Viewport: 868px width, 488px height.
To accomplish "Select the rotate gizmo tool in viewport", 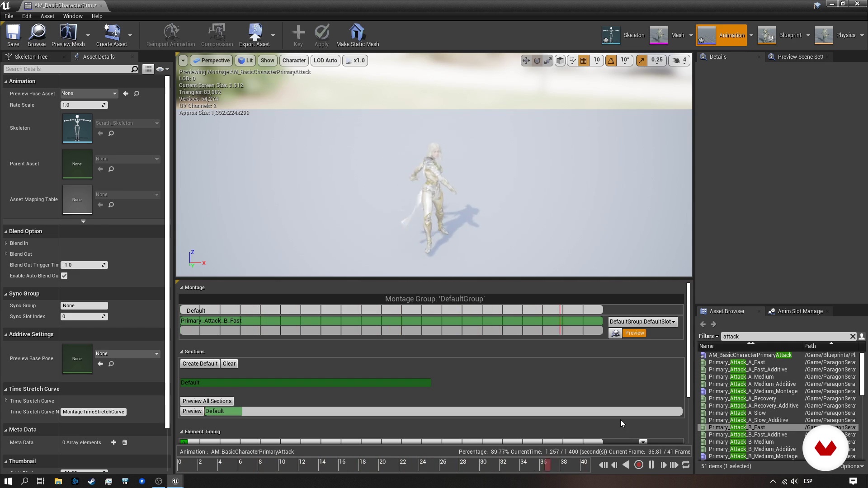I will 537,61.
